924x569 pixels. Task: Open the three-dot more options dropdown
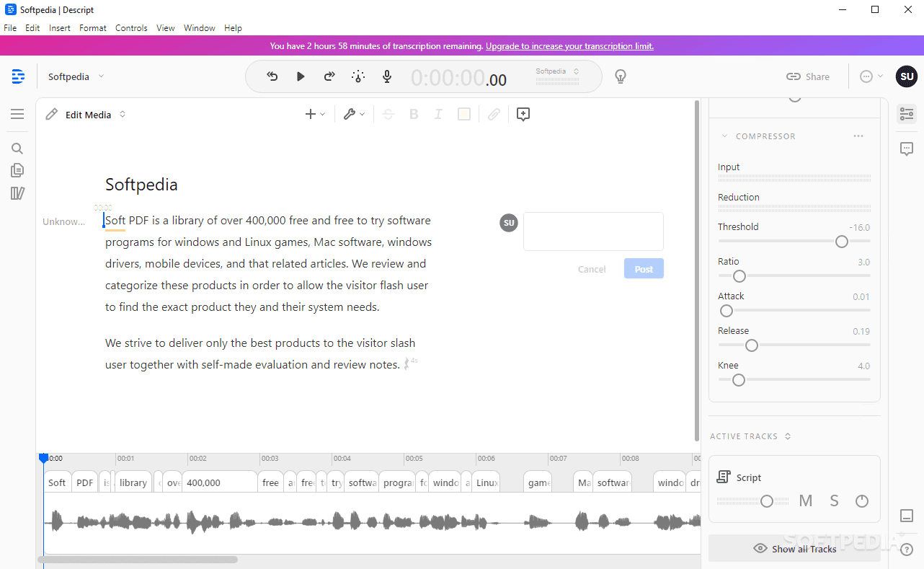[x=871, y=76]
